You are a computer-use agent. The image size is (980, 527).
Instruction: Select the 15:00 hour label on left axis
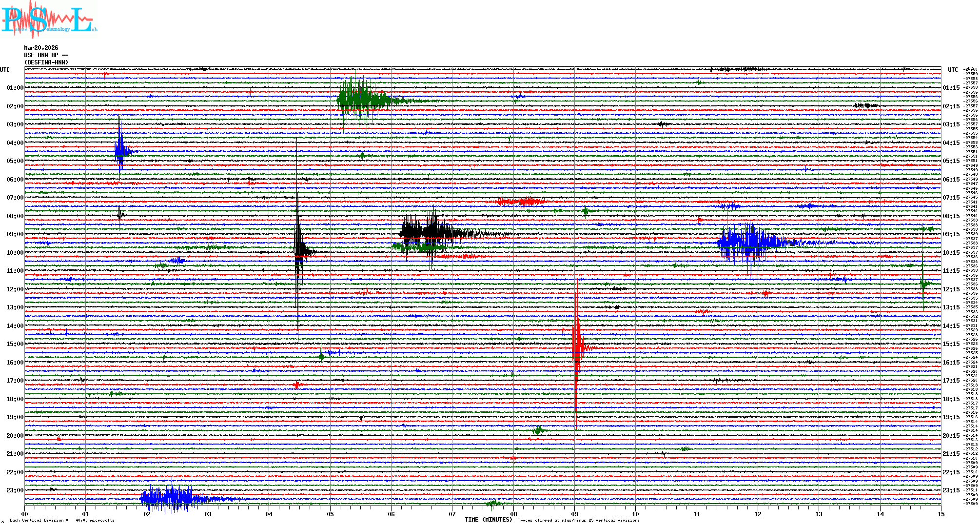point(15,344)
